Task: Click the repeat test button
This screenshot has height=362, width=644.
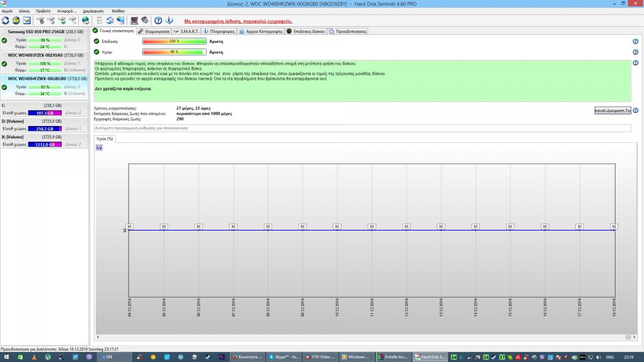Action: (612, 110)
